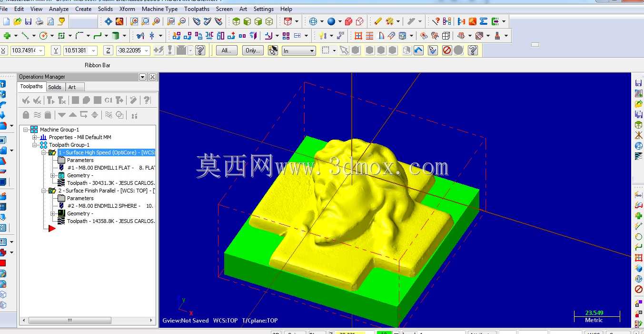
Task: Click the lock selected operations icon
Action: click(x=26, y=115)
